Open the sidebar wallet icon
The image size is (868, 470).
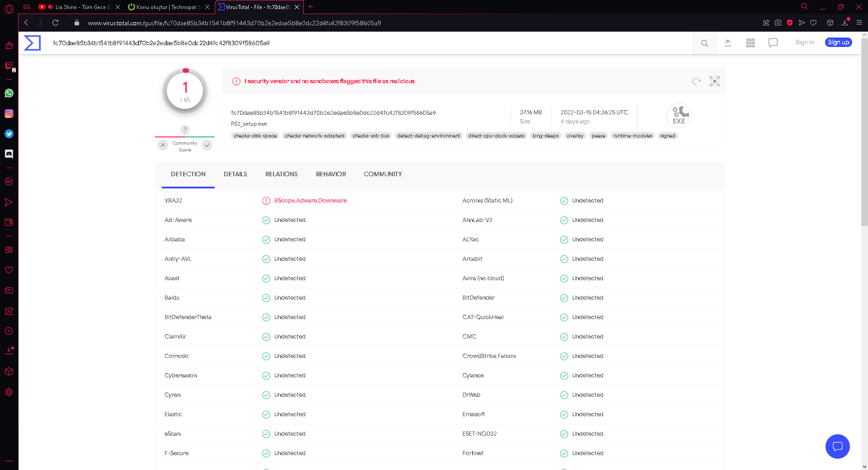9,222
